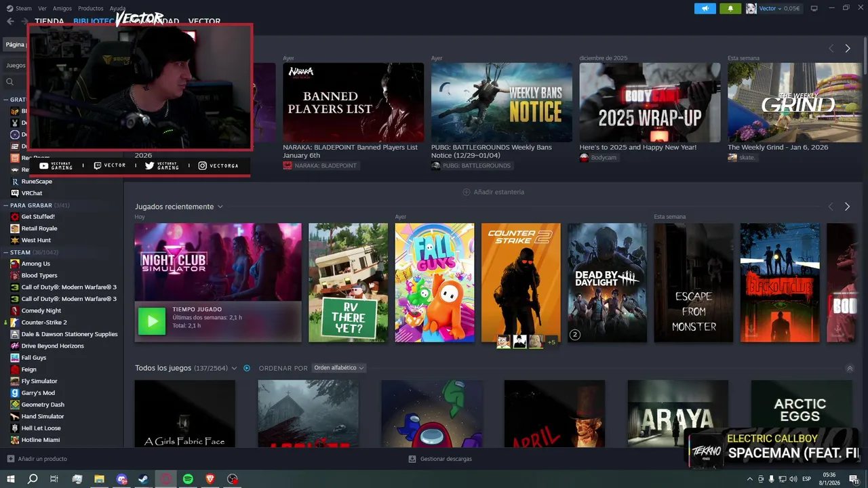
Task: Click the Geometry Dash sidebar icon
Action: (x=15, y=405)
